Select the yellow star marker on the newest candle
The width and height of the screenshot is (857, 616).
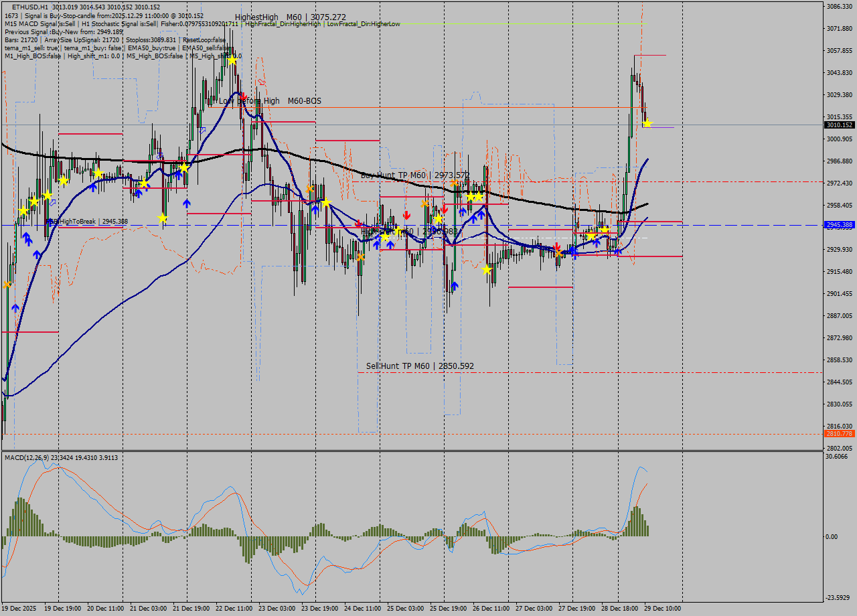[x=647, y=123]
